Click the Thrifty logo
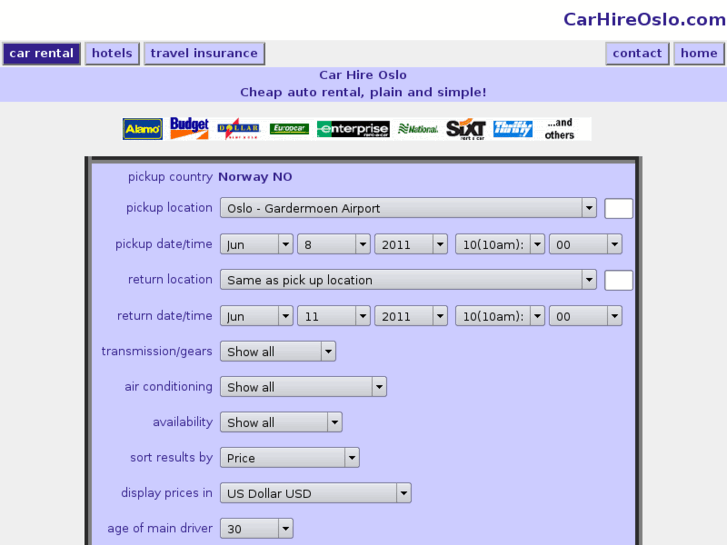This screenshot has width=727, height=545. click(x=513, y=129)
